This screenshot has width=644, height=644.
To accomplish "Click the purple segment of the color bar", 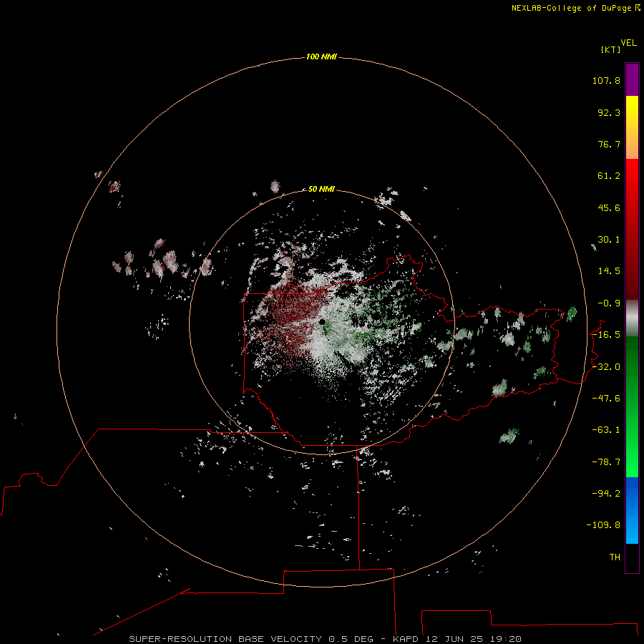I will [632, 79].
